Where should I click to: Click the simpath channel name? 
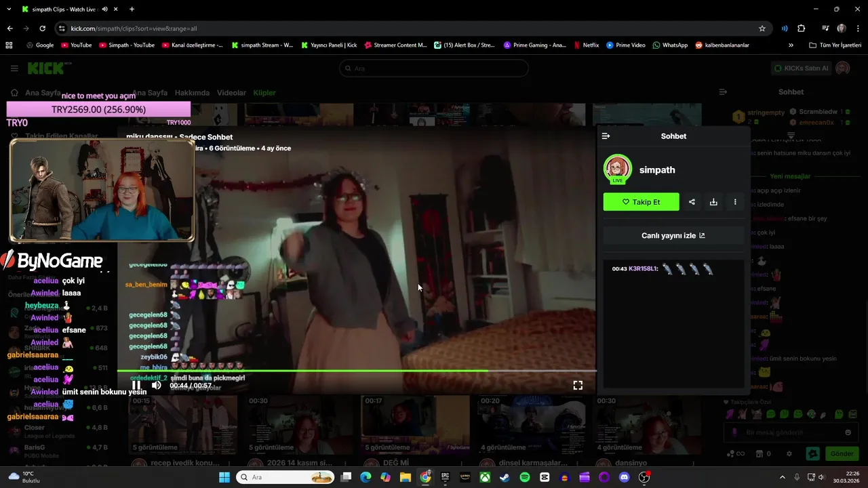[657, 170]
